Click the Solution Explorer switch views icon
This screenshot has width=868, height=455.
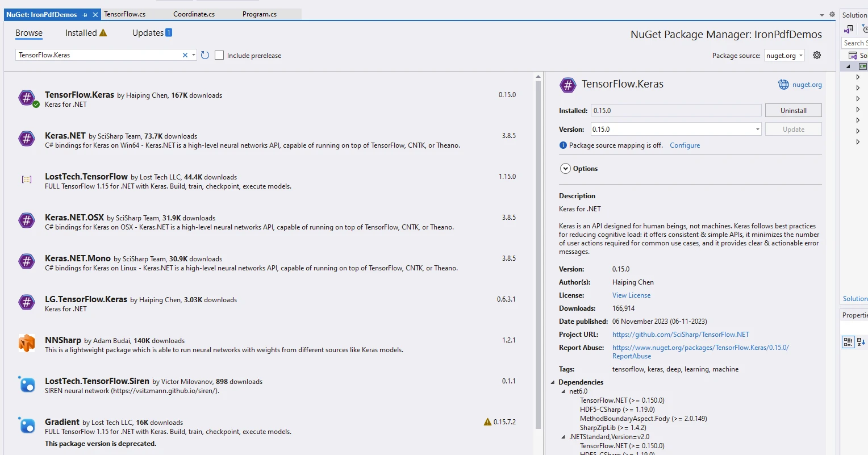(x=849, y=28)
